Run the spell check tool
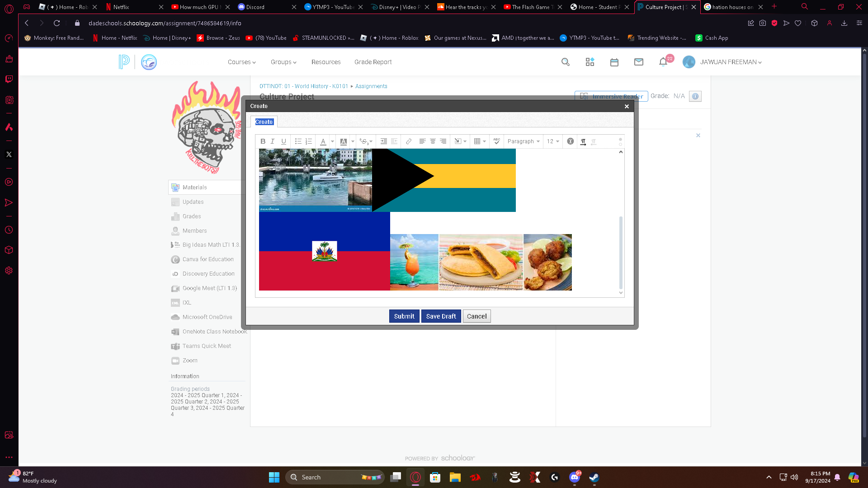Image resolution: width=868 pixels, height=488 pixels. (x=496, y=141)
